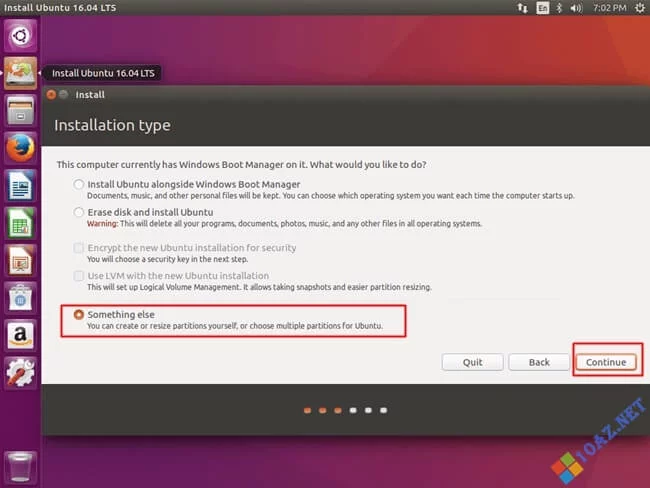Open the sound volume indicator
The width and height of the screenshot is (650, 488).
click(576, 8)
